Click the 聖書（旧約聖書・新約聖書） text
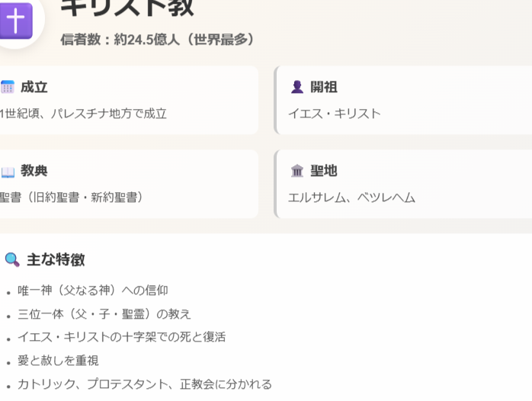The height and width of the screenshot is (401, 532). (71, 197)
